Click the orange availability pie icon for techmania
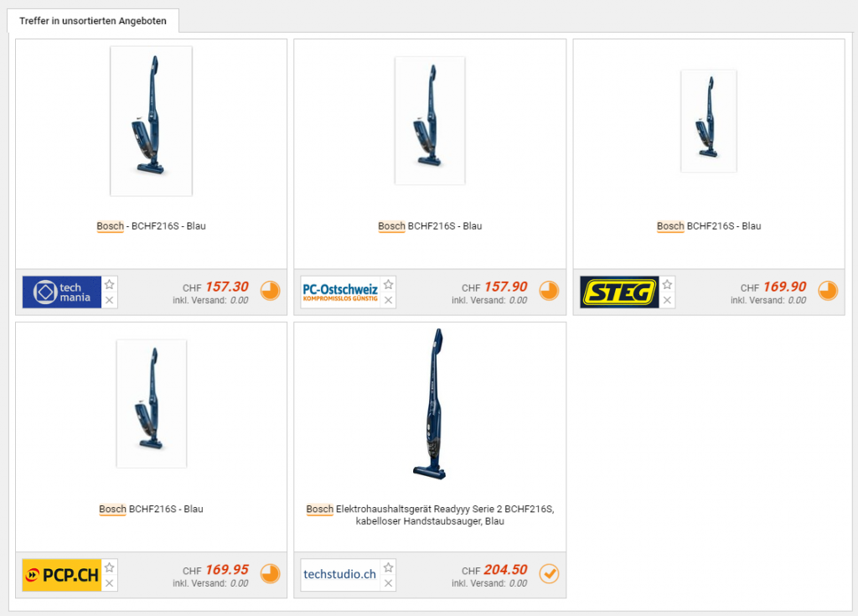858x616 pixels. coord(271,290)
